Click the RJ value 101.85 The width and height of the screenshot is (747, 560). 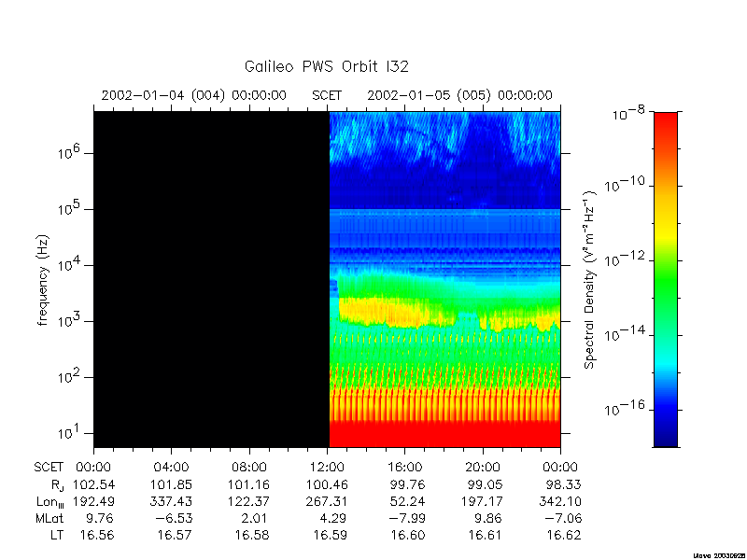point(172,484)
